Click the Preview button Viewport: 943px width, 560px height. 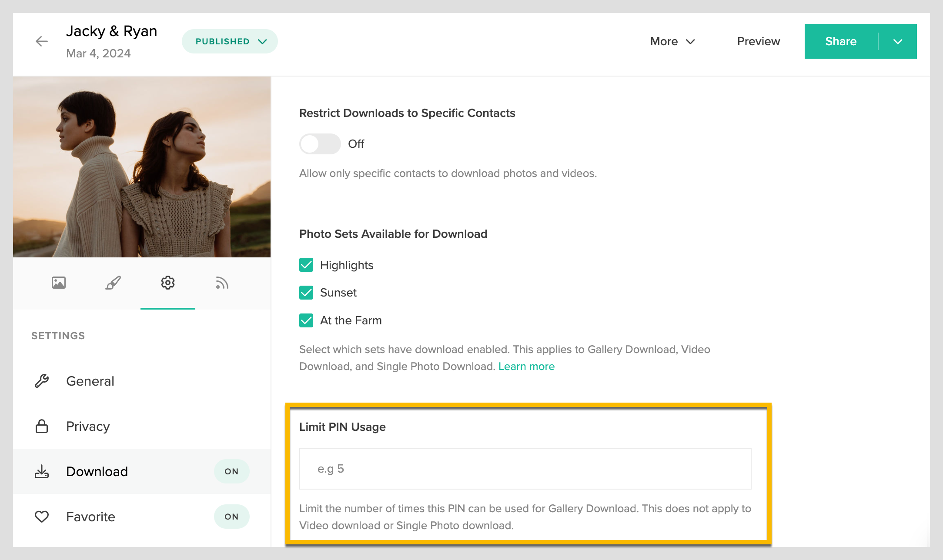click(x=758, y=41)
